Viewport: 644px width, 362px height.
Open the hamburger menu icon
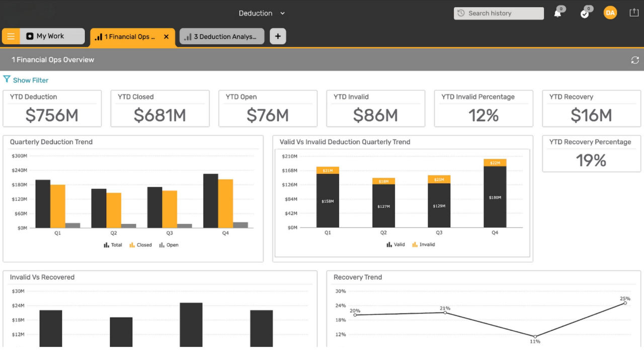[x=11, y=37]
